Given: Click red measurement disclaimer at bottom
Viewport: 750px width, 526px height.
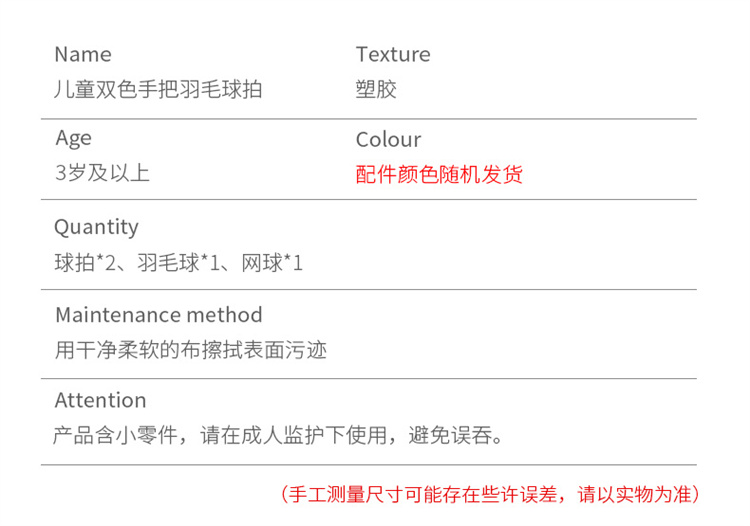Looking at the screenshot, I should (490, 494).
